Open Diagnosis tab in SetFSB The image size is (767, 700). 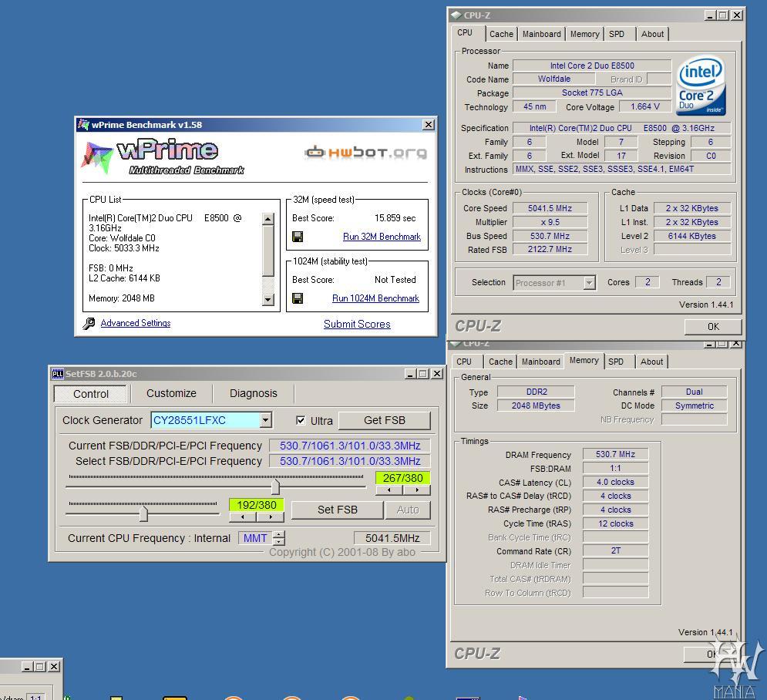click(x=254, y=393)
